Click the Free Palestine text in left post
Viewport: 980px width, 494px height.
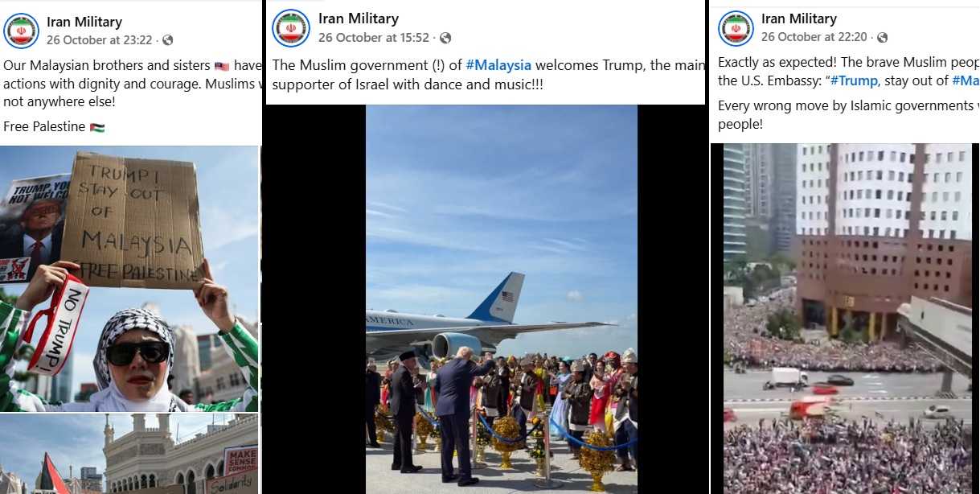54,127
